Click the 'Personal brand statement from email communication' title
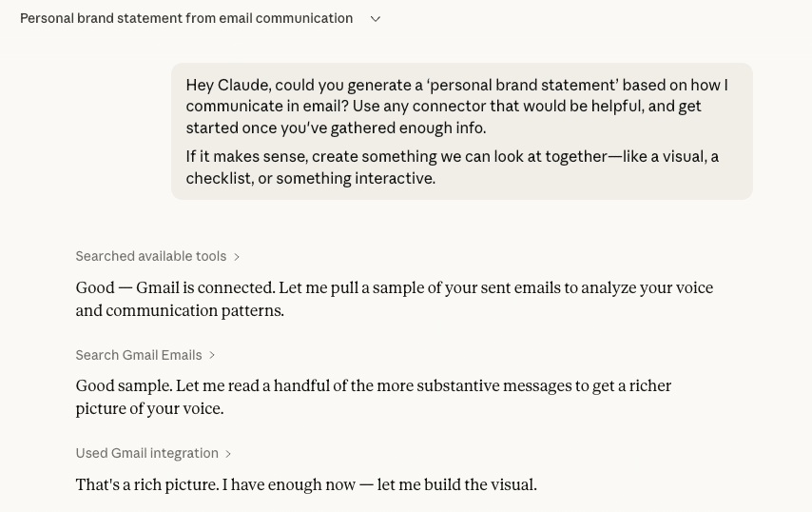This screenshot has width=812, height=512. [x=186, y=18]
